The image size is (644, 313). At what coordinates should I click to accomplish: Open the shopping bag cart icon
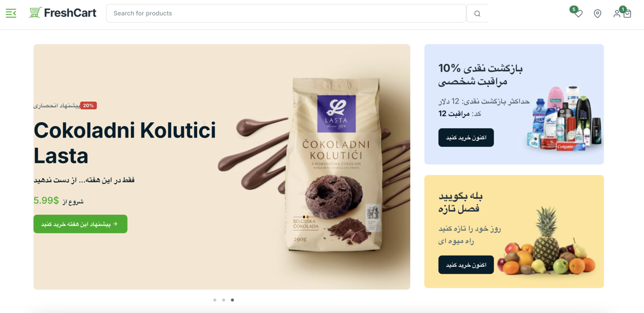click(x=627, y=14)
